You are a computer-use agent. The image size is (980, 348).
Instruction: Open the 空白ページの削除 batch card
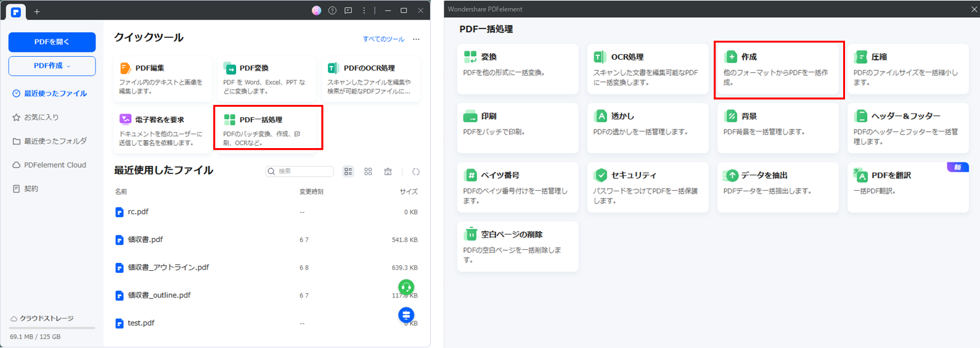518,247
